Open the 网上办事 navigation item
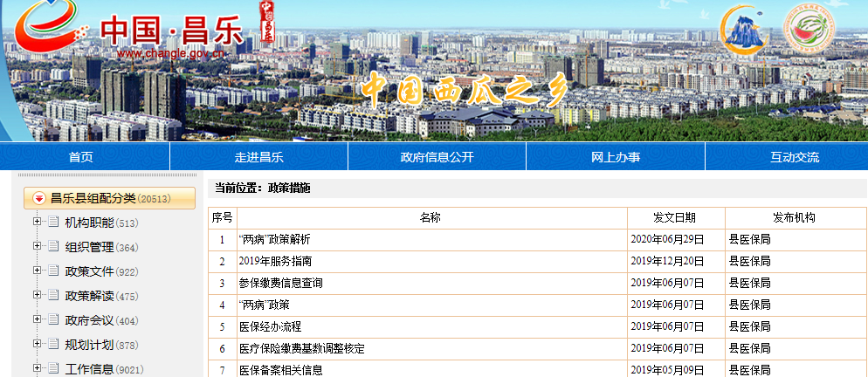The height and width of the screenshot is (377, 868). pyautogui.click(x=616, y=157)
